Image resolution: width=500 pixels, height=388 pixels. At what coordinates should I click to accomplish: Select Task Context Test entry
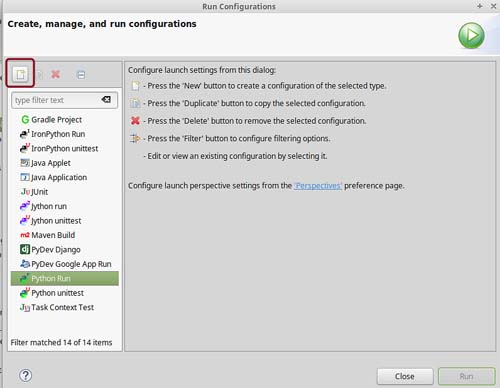point(64,307)
